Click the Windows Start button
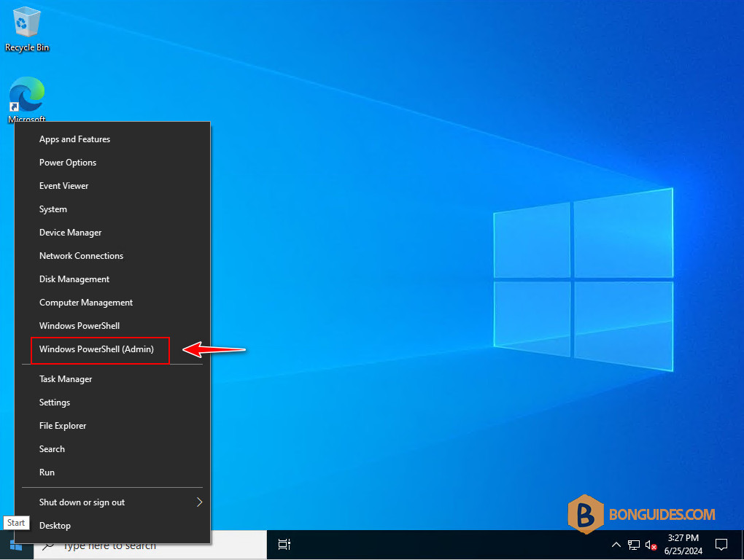The width and height of the screenshot is (744, 560). 16,545
